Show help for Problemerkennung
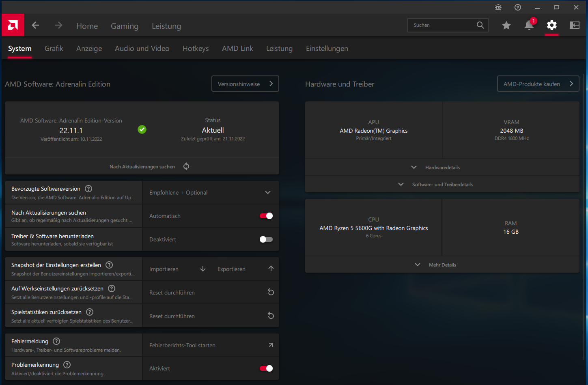This screenshot has height=385, width=588. (67, 365)
